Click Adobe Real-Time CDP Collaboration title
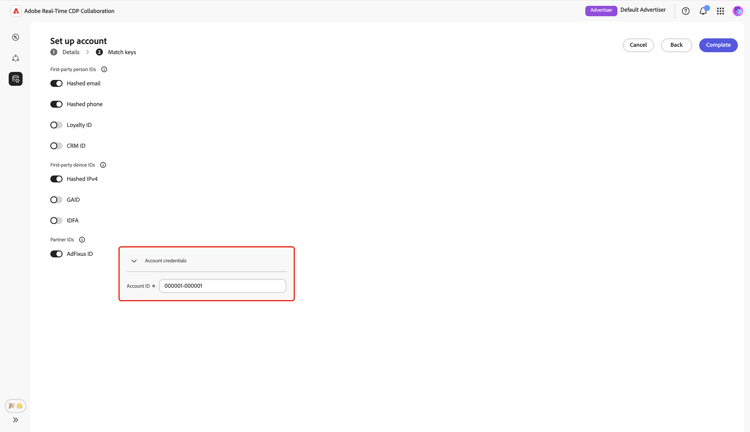The height and width of the screenshot is (432, 750). [69, 11]
